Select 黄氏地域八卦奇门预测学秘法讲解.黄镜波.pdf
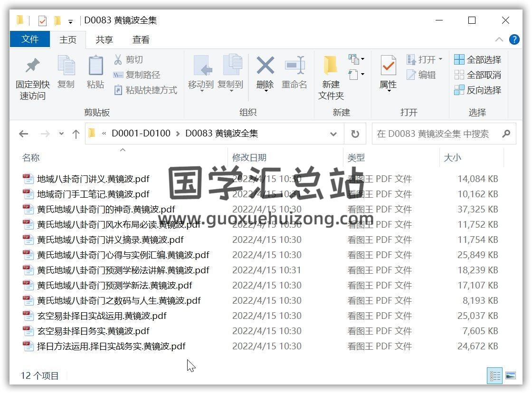The image size is (532, 394). 123,270
